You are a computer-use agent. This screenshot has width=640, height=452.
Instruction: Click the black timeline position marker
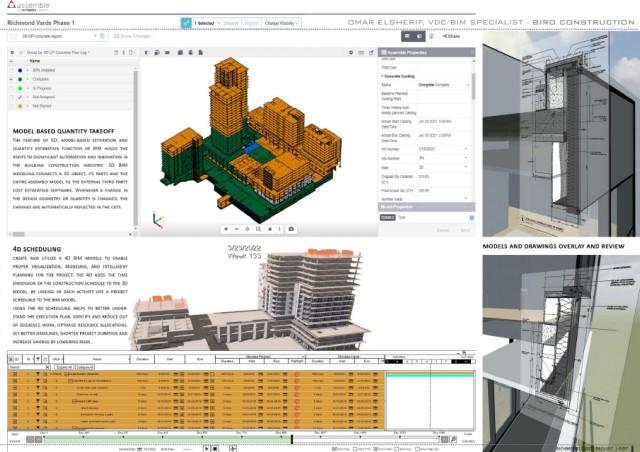point(292,439)
